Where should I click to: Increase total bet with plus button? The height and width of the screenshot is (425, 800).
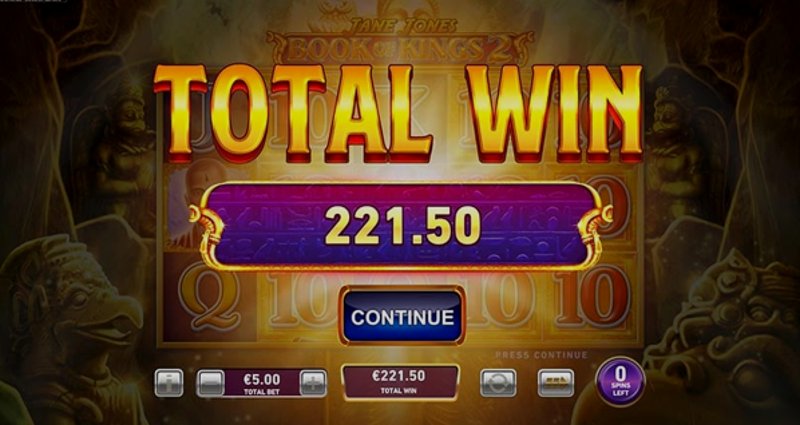coord(313,383)
